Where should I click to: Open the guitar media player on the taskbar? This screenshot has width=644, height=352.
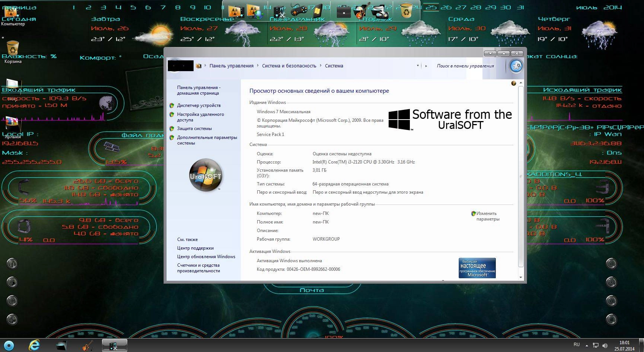tap(87, 346)
